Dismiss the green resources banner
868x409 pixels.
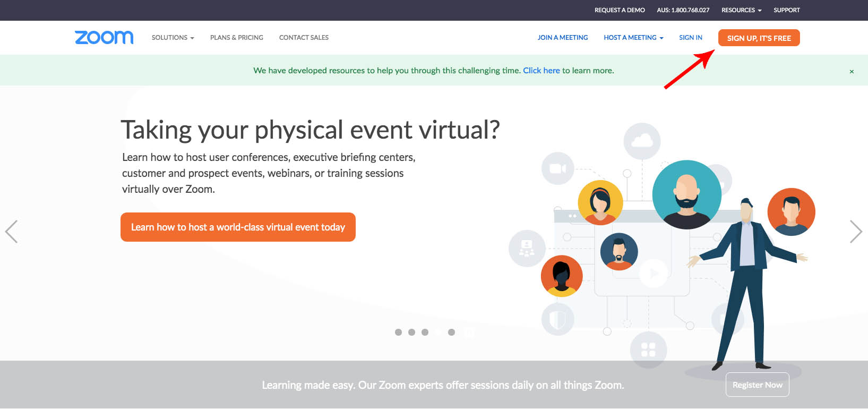click(x=852, y=71)
